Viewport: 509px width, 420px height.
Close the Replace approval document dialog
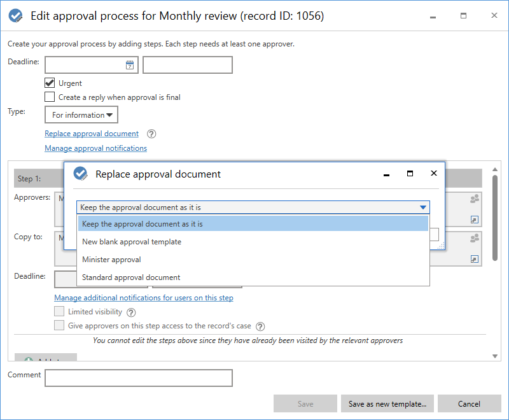point(434,173)
